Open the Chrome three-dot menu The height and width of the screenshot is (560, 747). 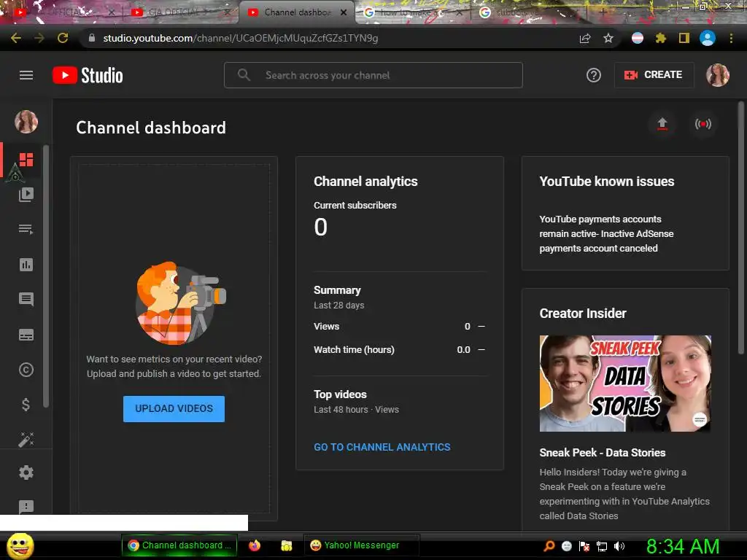point(731,38)
